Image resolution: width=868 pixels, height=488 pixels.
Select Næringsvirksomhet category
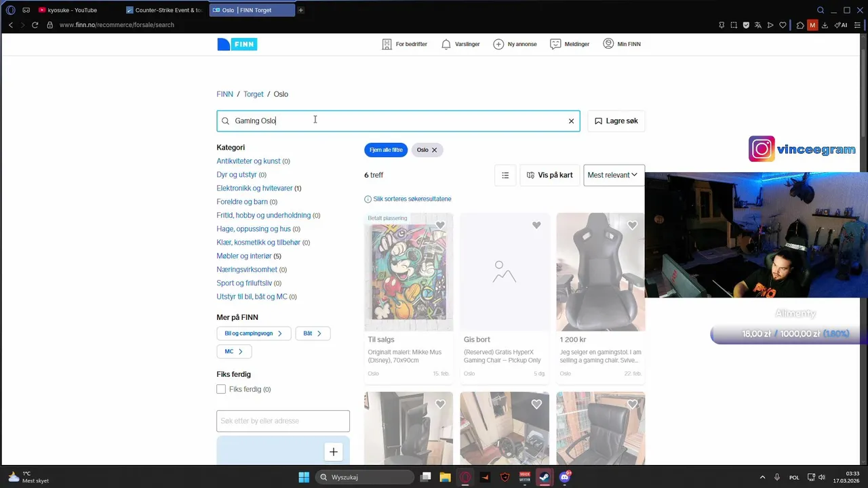[x=247, y=270]
